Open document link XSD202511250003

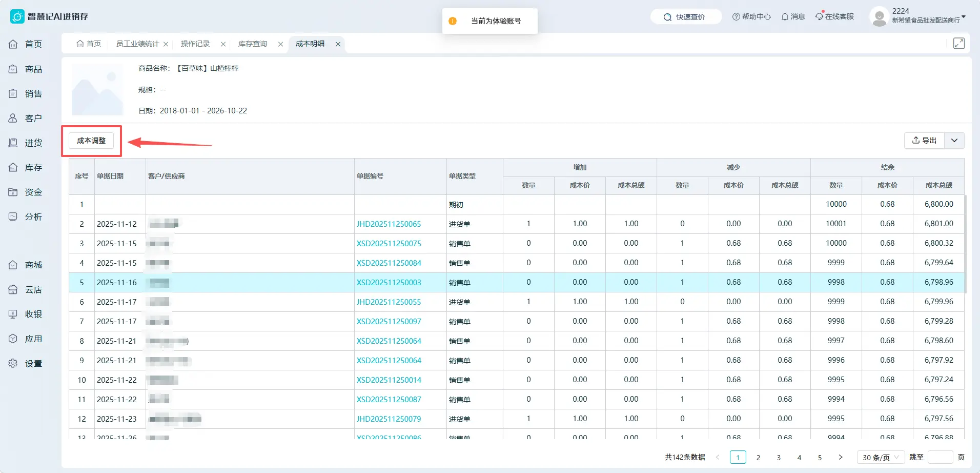point(389,283)
